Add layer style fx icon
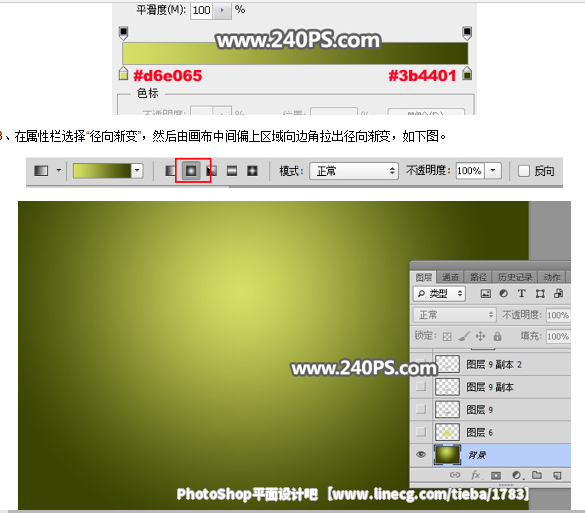Screen dimensions: 585x513 tap(476, 475)
